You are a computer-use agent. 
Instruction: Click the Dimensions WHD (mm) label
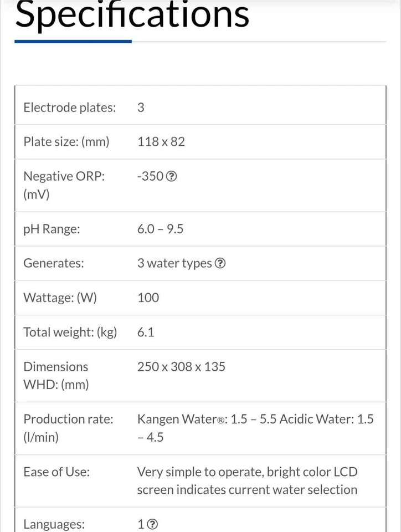coord(56,375)
